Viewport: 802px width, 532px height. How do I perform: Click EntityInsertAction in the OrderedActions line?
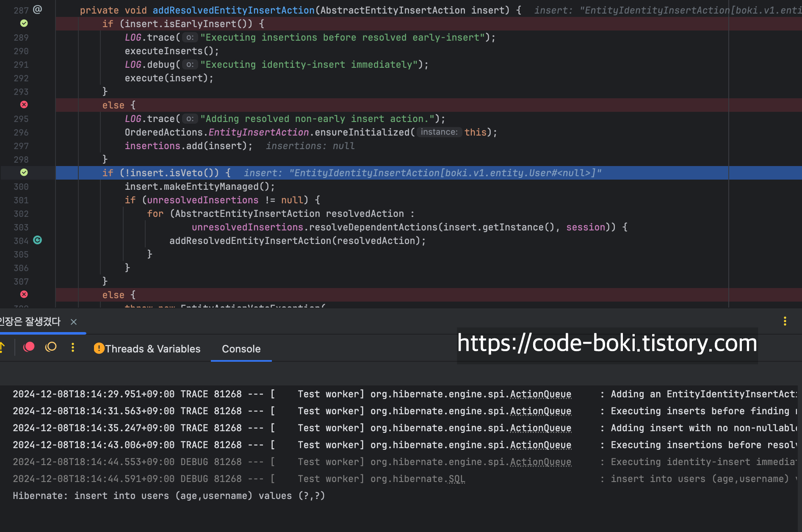259,132
